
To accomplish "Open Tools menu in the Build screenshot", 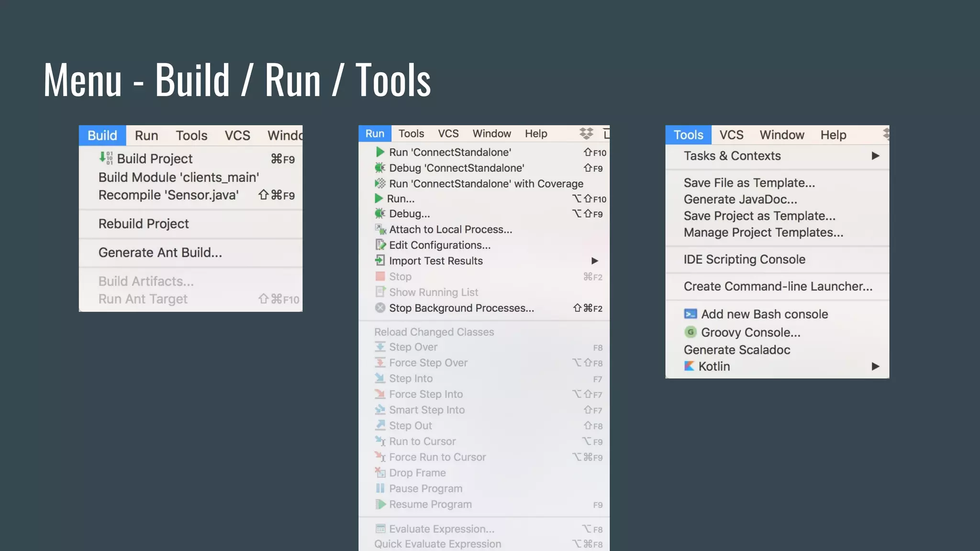I will click(x=191, y=135).
